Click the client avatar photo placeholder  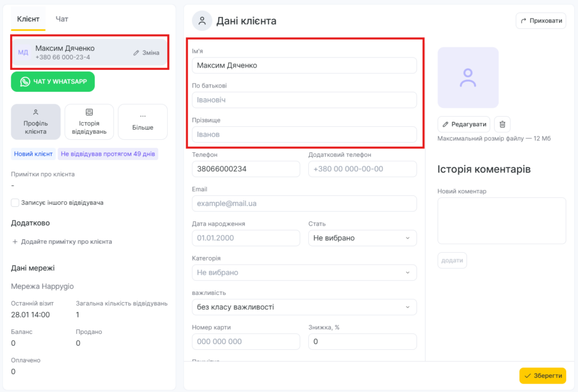pos(468,77)
